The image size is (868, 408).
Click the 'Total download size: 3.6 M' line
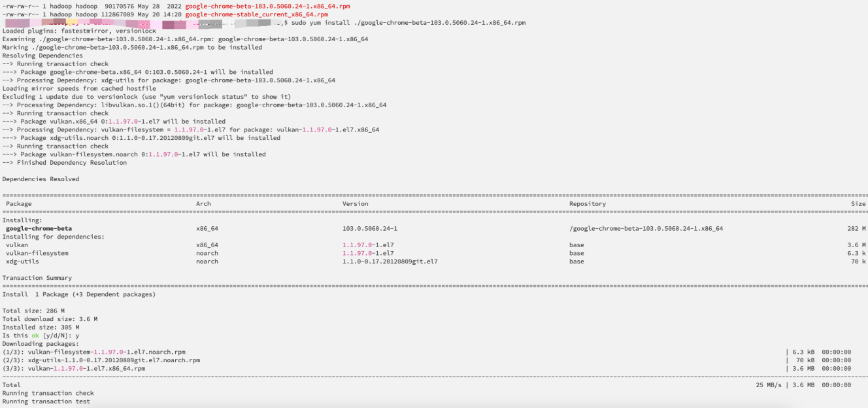(x=50, y=319)
